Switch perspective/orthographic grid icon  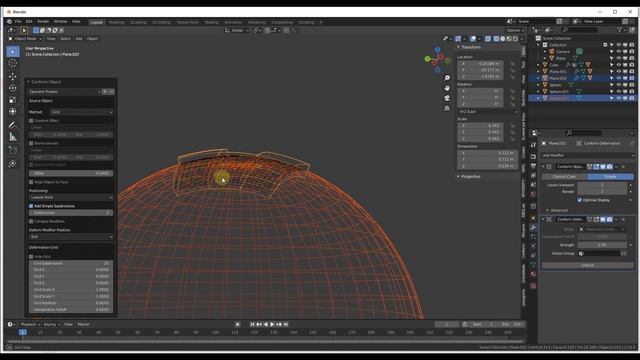click(447, 108)
